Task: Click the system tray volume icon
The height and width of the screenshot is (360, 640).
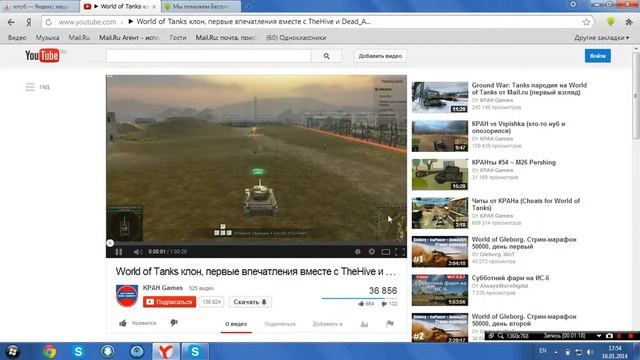Action: pos(590,352)
